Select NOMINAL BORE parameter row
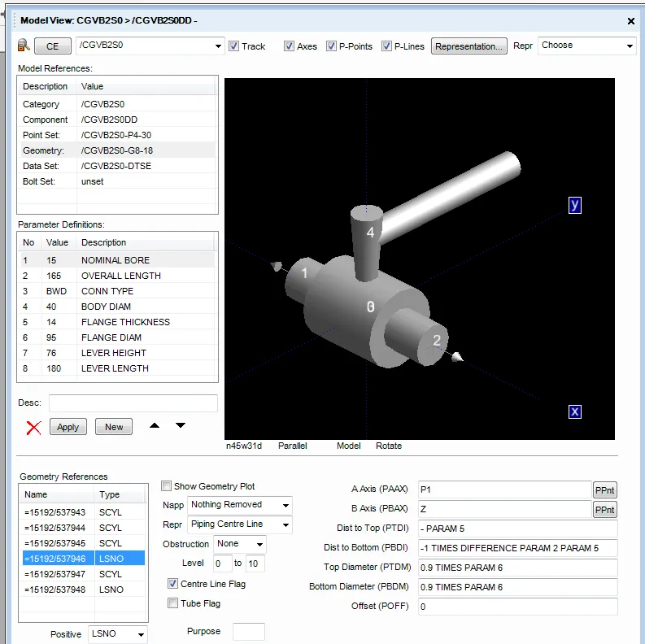This screenshot has height=644, width=645. point(115,260)
